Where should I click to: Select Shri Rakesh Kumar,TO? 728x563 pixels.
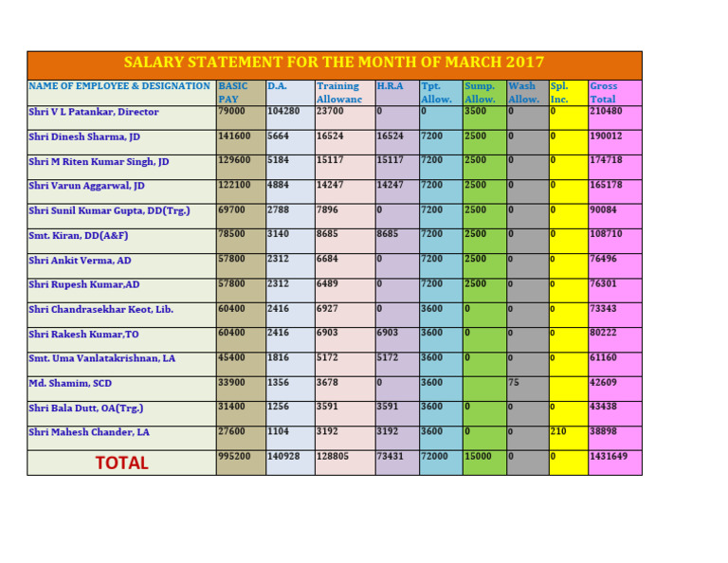click(x=83, y=335)
